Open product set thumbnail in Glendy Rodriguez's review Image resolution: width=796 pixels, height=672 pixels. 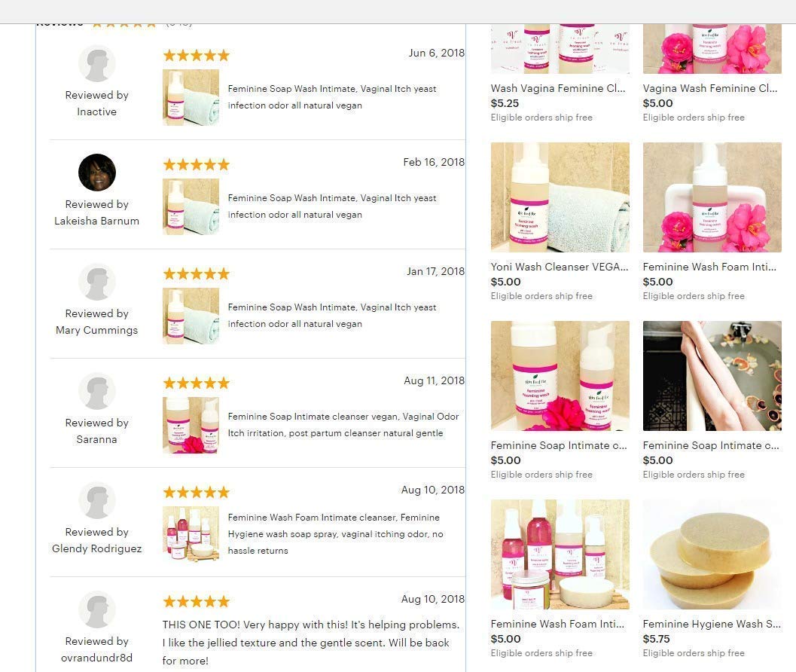tap(191, 534)
